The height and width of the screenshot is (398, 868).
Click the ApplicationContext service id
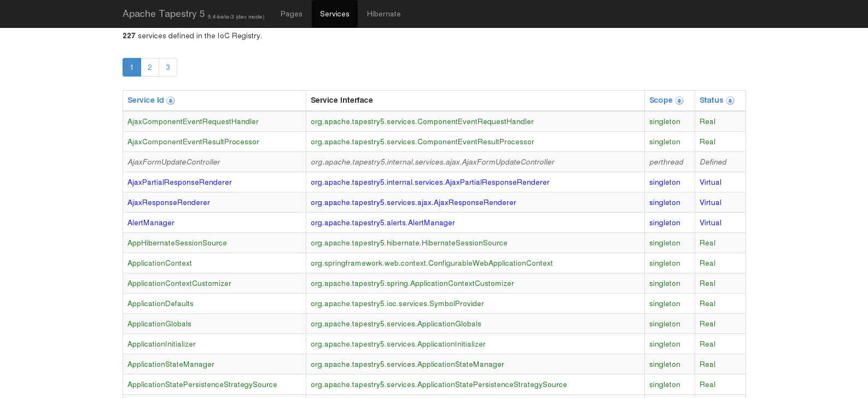[160, 263]
